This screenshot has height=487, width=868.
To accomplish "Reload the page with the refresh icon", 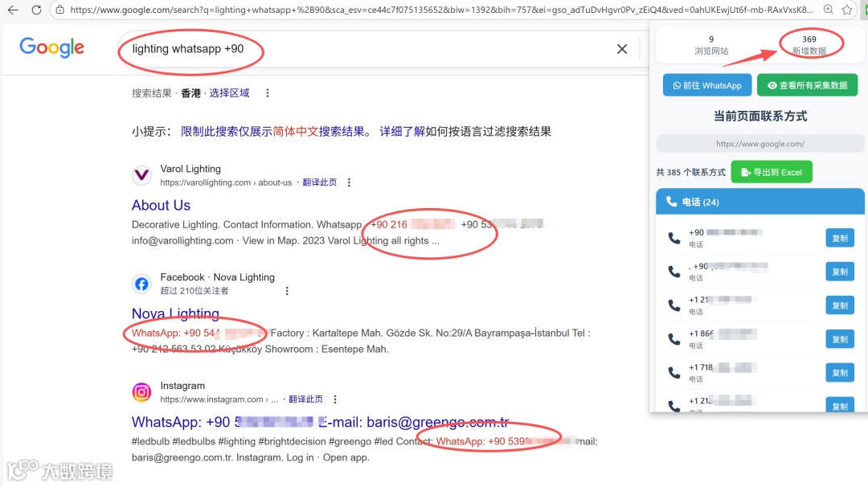I will tap(36, 10).
